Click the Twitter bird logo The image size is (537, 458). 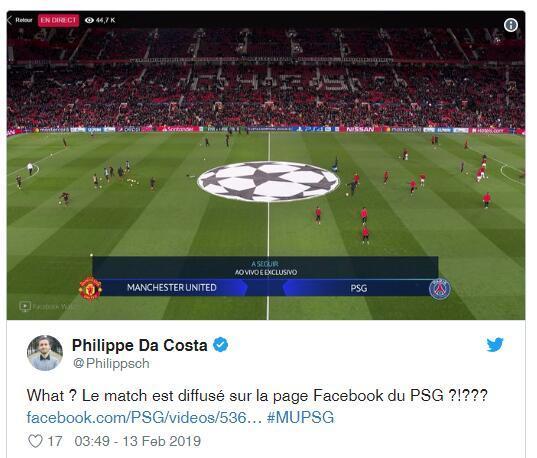[495, 344]
